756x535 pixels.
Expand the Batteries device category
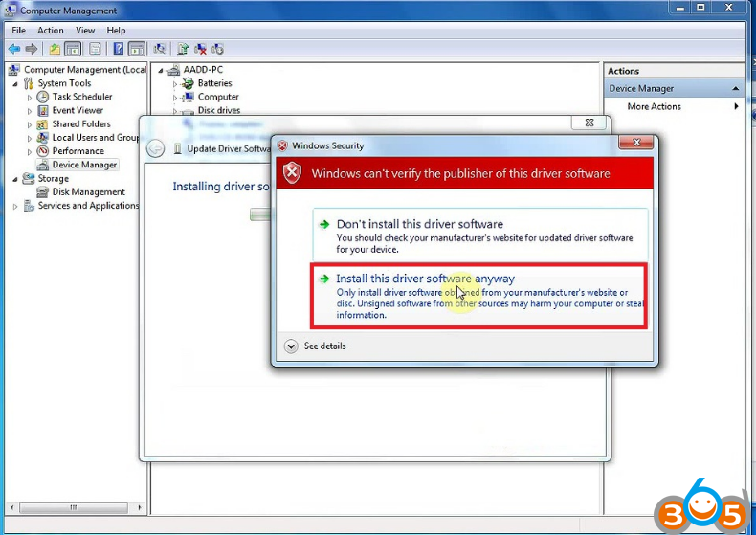pyautogui.click(x=175, y=84)
